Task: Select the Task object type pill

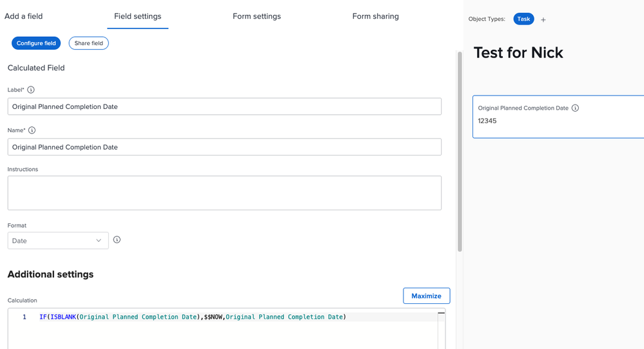Action: [x=523, y=19]
